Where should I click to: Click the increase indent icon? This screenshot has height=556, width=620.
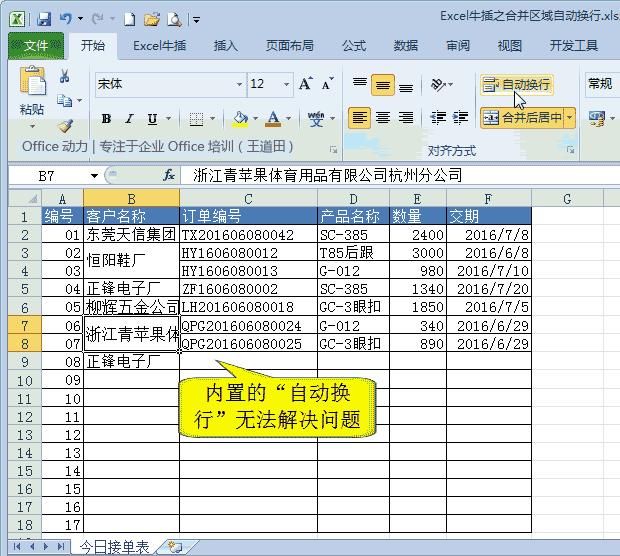point(460,118)
